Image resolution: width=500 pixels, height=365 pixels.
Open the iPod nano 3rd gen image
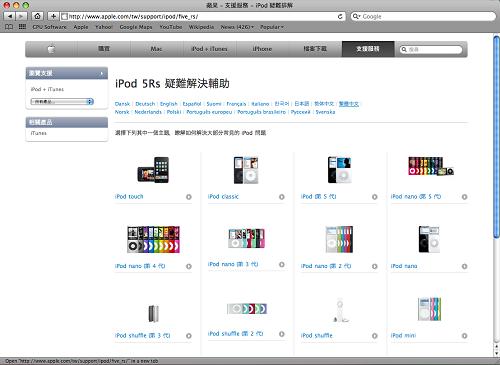tap(246, 238)
